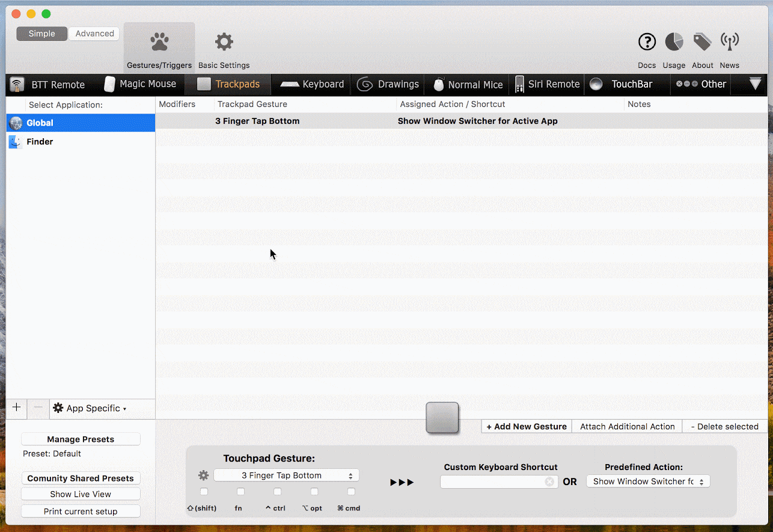
Task: Switch to the Keyboard tab
Action: point(312,84)
